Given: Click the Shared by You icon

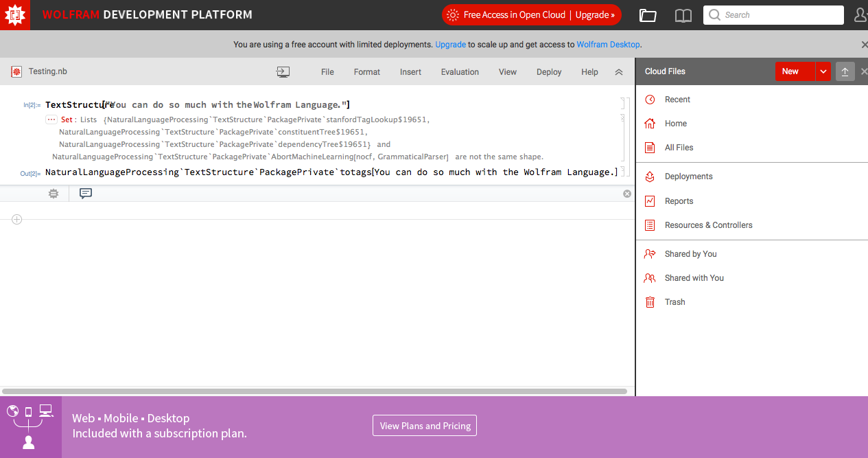Looking at the screenshot, I should (x=650, y=254).
